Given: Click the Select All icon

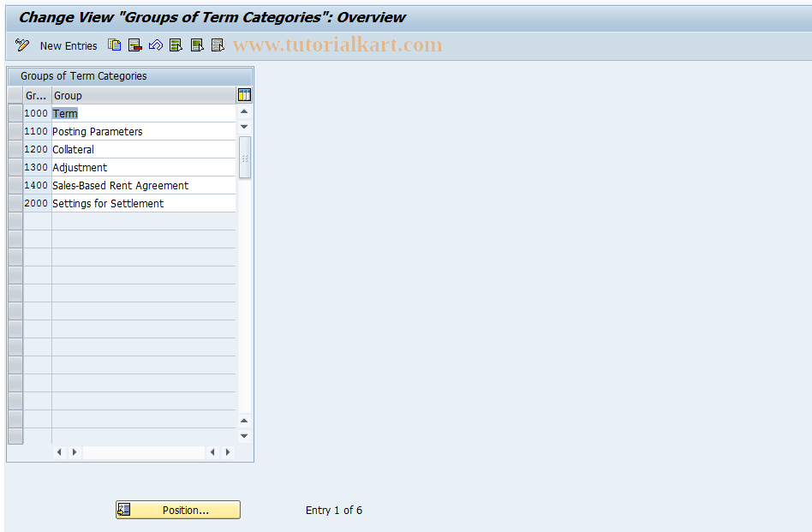Looking at the screenshot, I should 176,45.
